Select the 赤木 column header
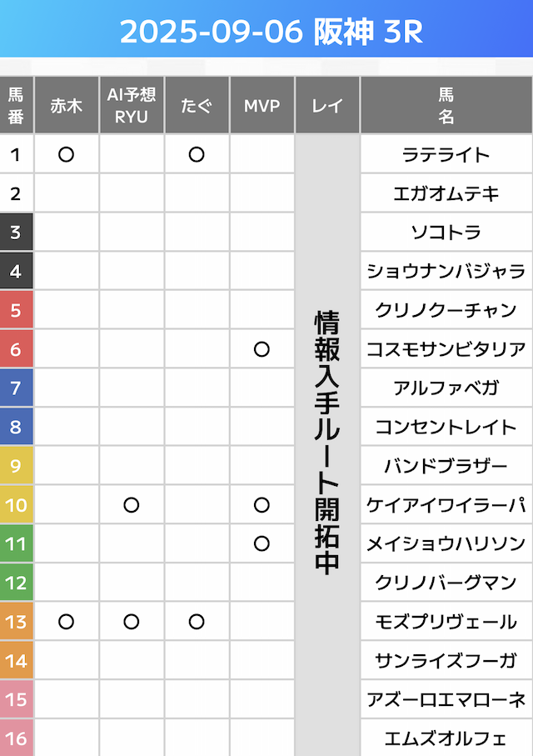The width and height of the screenshot is (533, 756). tap(67, 106)
